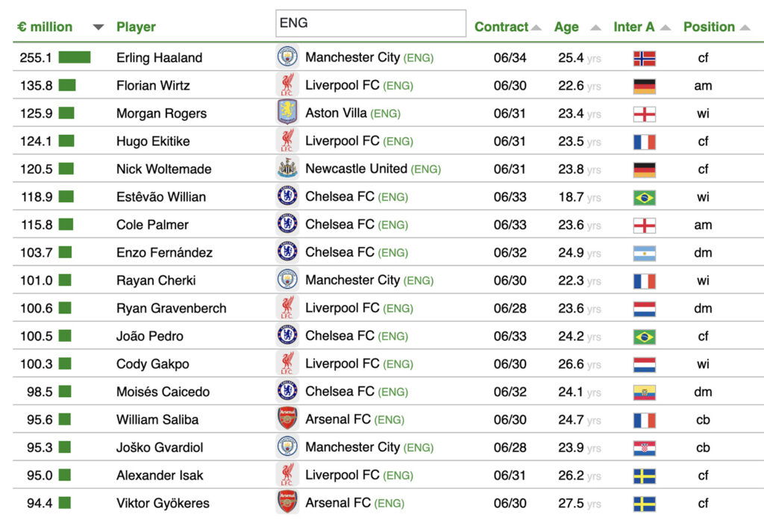This screenshot has width=764, height=532.
Task: Click the Age column sort arrow
Action: [x=595, y=26]
